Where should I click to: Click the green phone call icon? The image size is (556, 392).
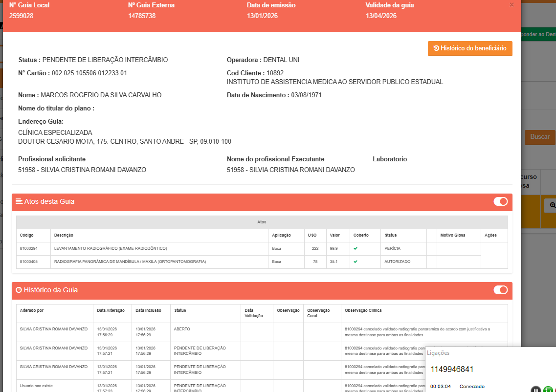(548, 390)
